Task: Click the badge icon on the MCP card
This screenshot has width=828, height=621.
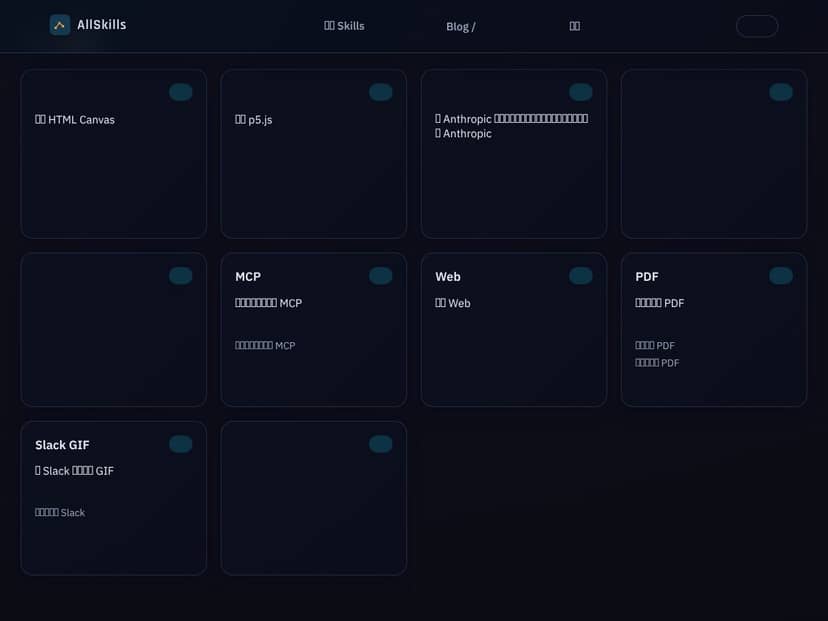Action: (381, 275)
